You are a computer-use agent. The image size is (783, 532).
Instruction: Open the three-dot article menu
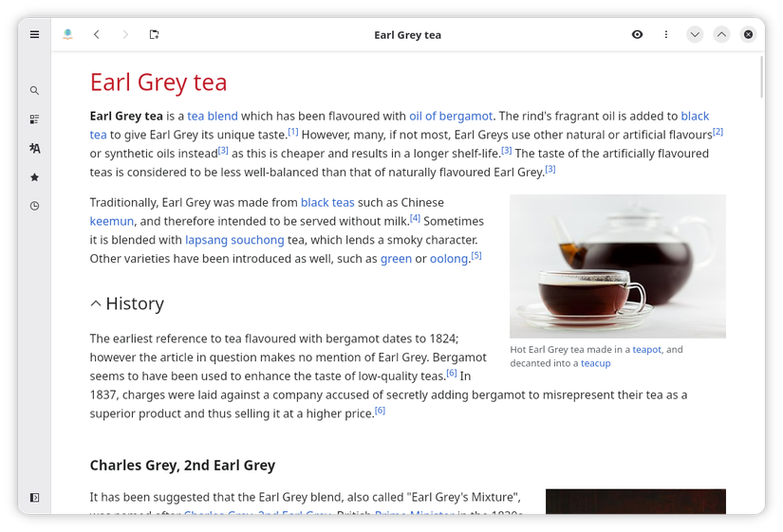click(666, 34)
